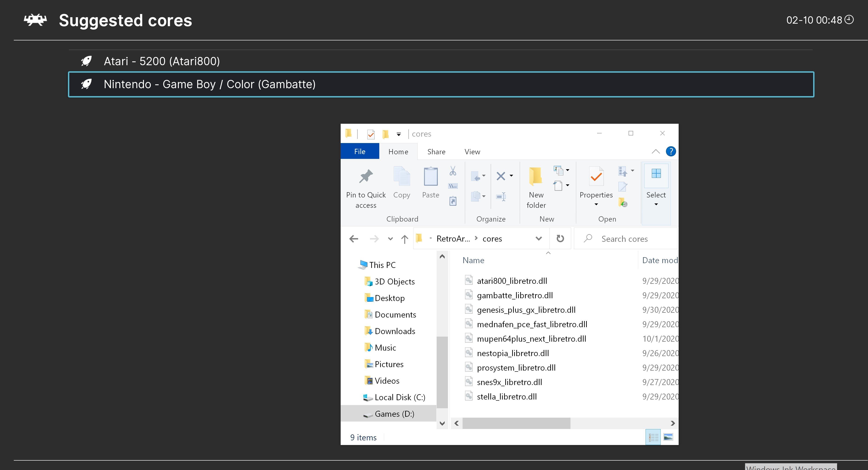The width and height of the screenshot is (868, 470).
Task: Click the New folder quick access toolbar icon
Action: coord(385,134)
